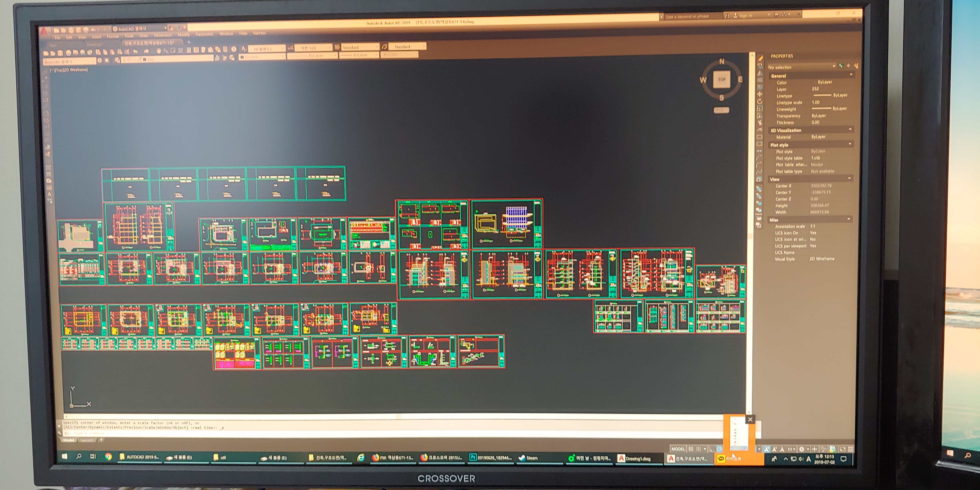Toggle grid display in status bar
Image resolution: width=980 pixels, height=490 pixels.
pyautogui.click(x=691, y=449)
